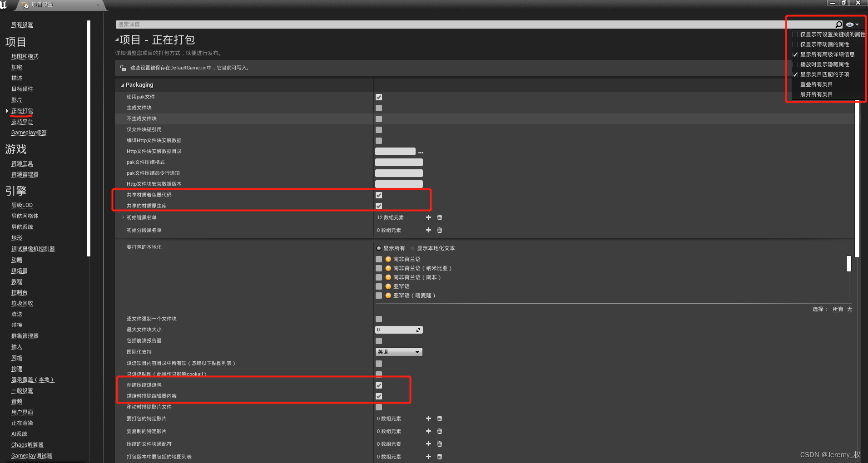The height and width of the screenshot is (463, 868).
Task: Enable 不生成文件块 checkbox
Action: pos(379,119)
